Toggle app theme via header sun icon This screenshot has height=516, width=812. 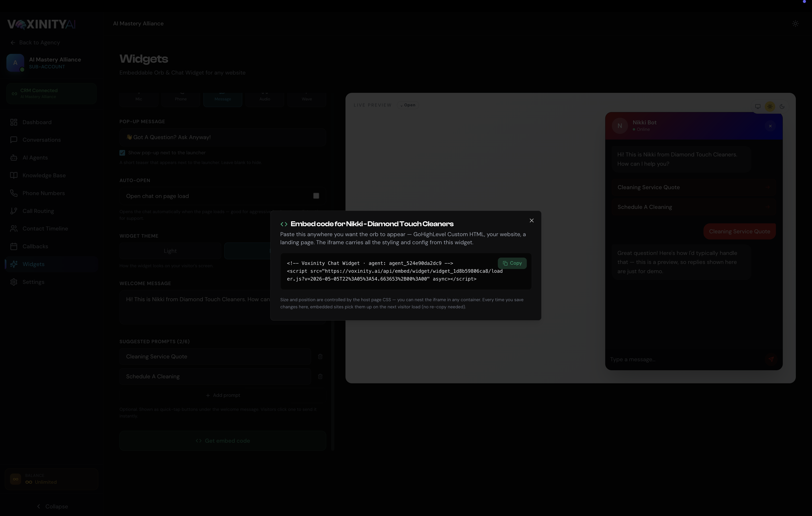[x=795, y=23]
